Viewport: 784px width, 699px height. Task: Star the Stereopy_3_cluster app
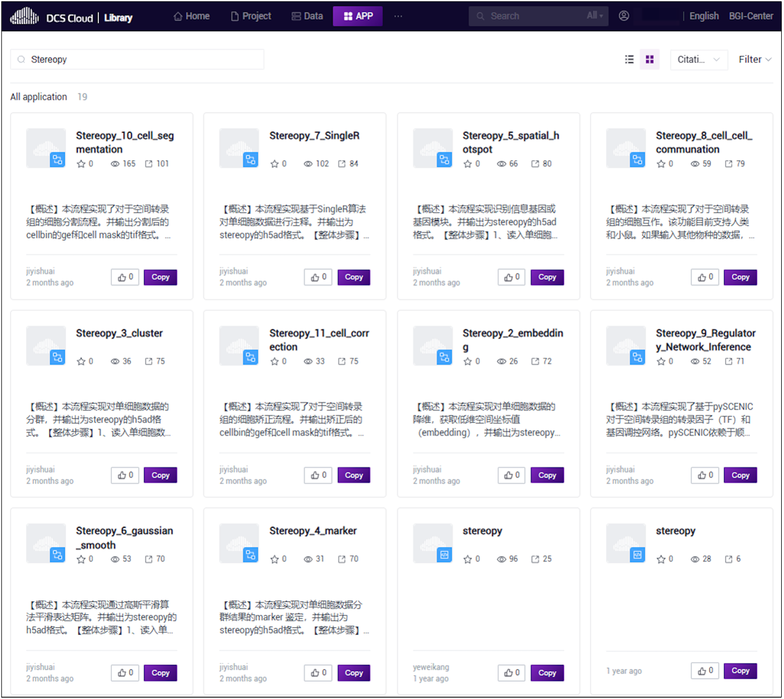pyautogui.click(x=81, y=362)
